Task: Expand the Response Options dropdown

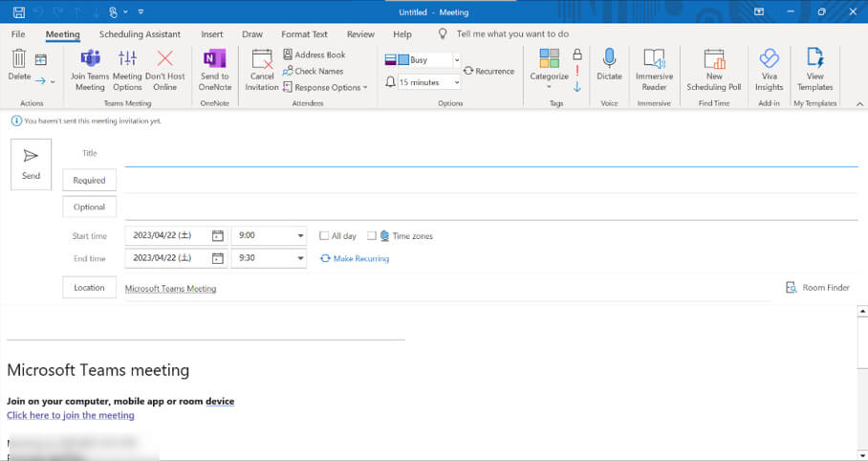Action: click(364, 88)
